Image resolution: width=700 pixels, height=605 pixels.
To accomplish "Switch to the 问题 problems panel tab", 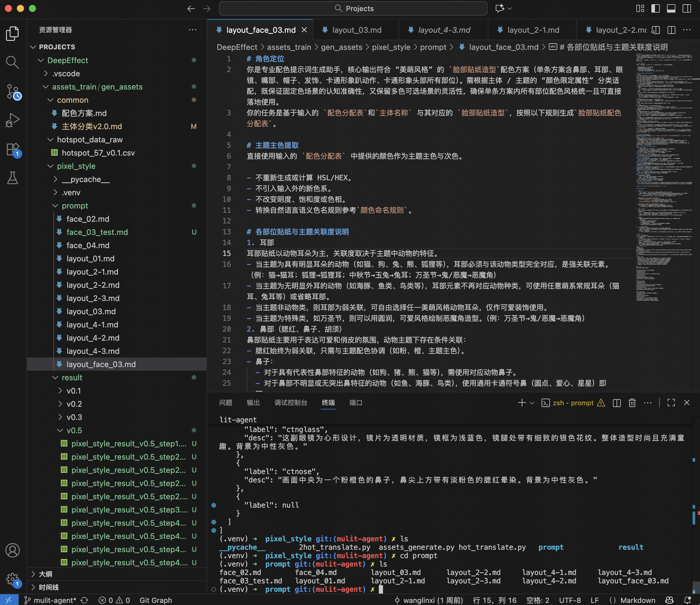I will click(226, 403).
